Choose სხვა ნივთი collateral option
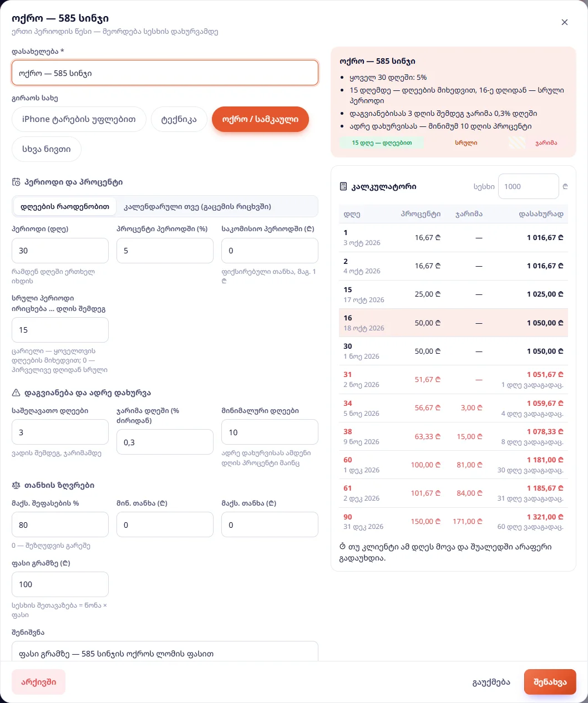This screenshot has height=703, width=588. 47,149
